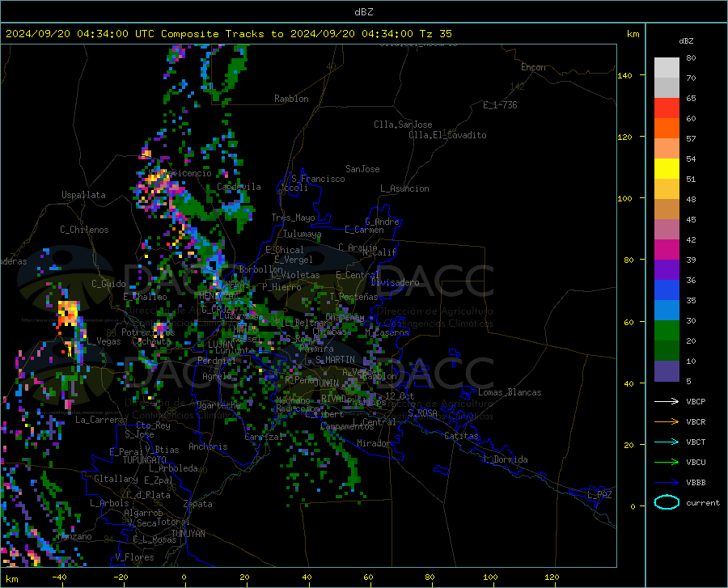Select the brown 45 dBZ color swatch
This screenshot has height=588, width=728.
click(667, 209)
